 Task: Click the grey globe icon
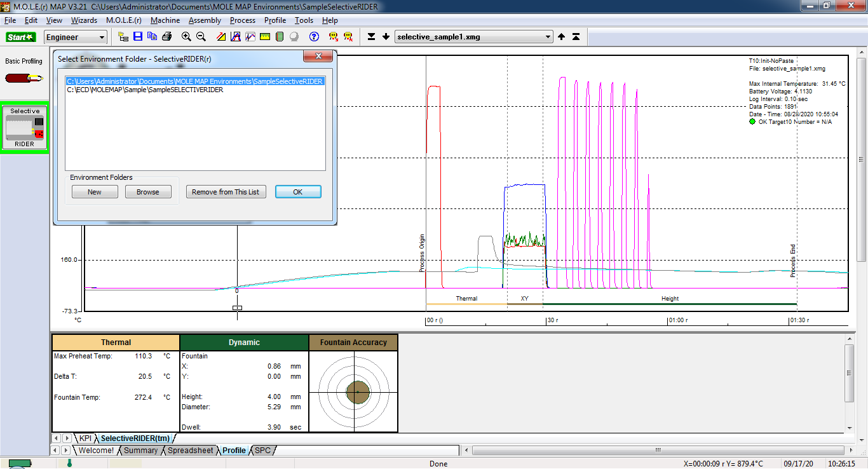(294, 37)
